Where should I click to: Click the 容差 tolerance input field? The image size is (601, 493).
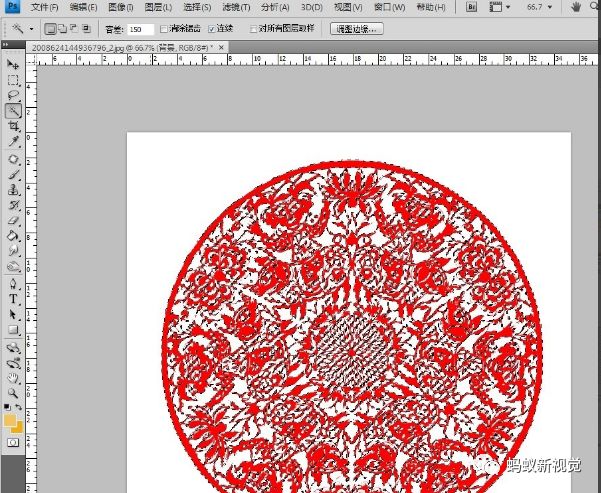click(140, 30)
